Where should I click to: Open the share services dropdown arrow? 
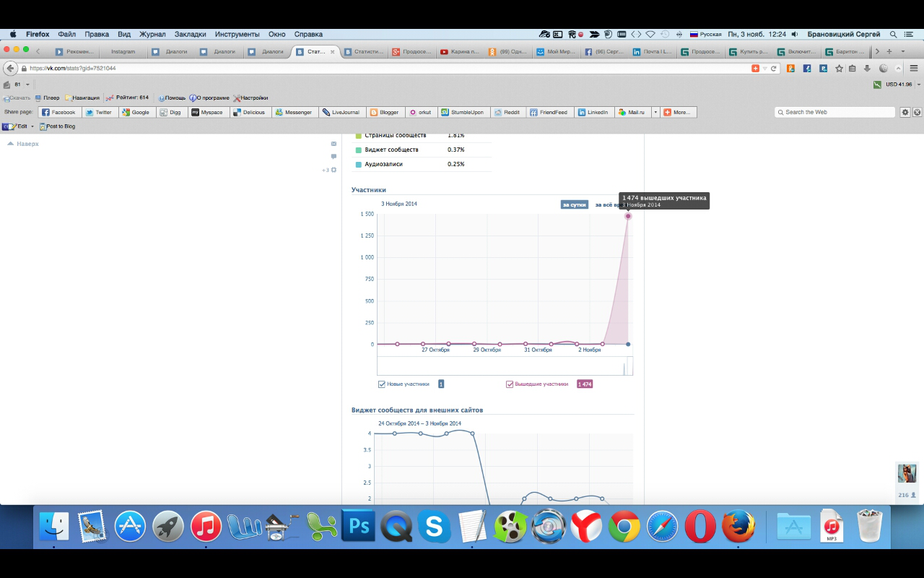point(655,112)
